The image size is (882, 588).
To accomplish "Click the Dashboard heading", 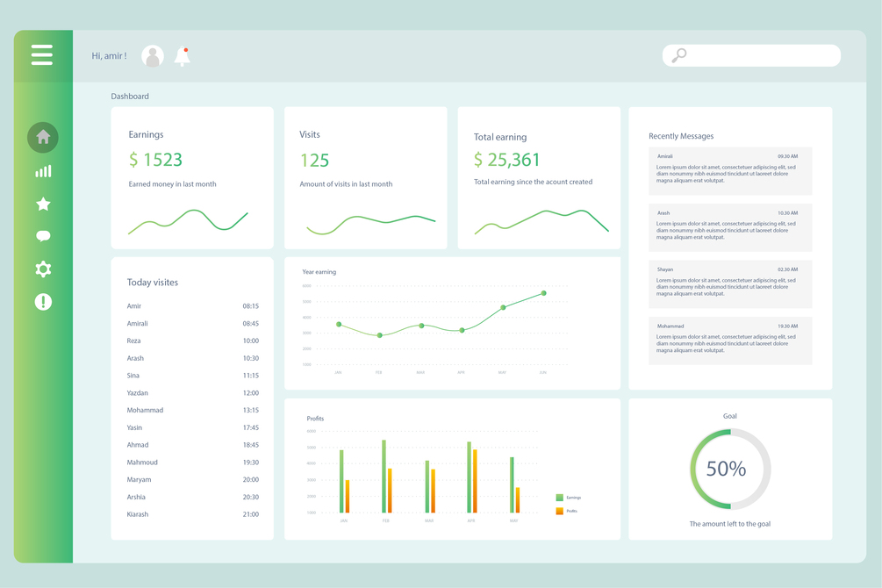I will click(130, 97).
